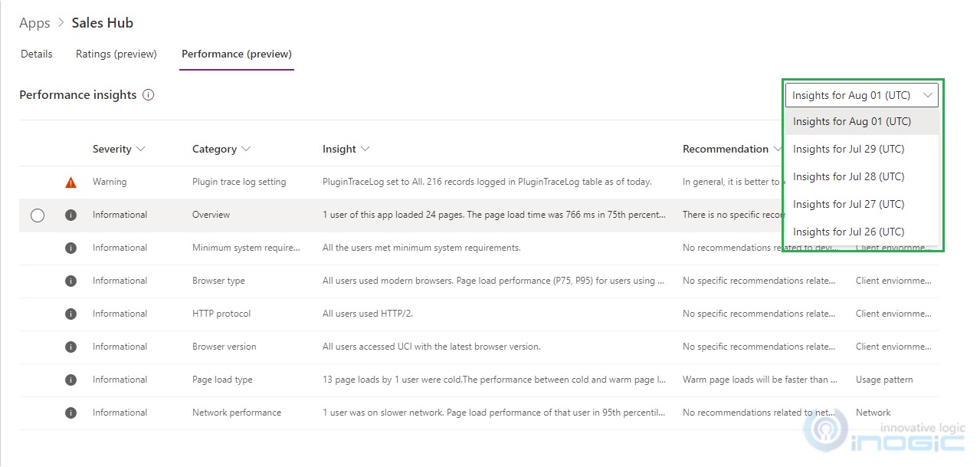Open the Severity column sort dropdown
Viewport: 980px width, 467px height.
(141, 150)
